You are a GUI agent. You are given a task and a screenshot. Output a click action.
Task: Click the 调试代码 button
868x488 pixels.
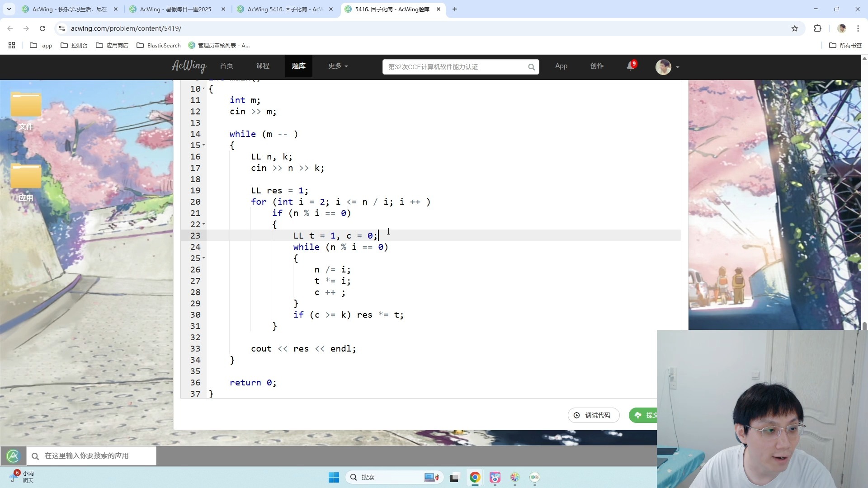593,415
